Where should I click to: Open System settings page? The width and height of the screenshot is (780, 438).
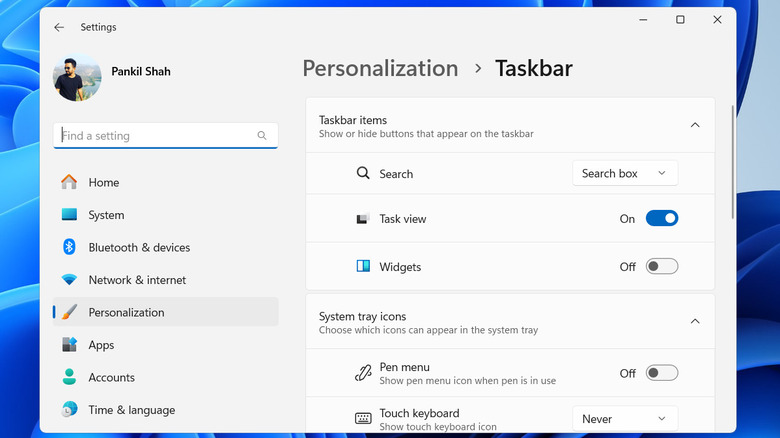(x=165, y=215)
